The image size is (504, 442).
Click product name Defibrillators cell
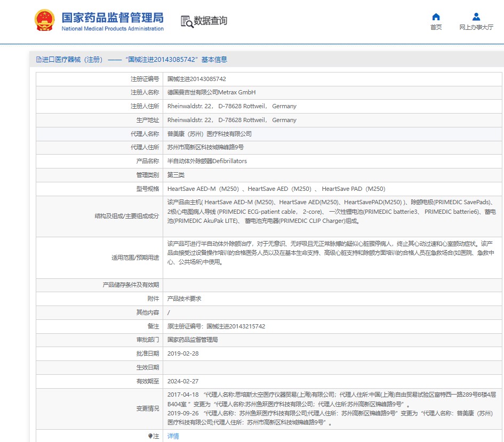pyautogui.click(x=207, y=161)
